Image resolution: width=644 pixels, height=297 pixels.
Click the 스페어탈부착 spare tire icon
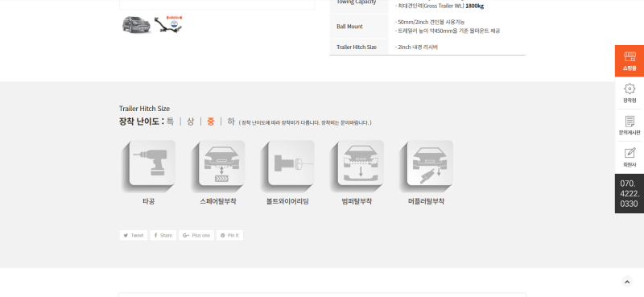tap(218, 166)
